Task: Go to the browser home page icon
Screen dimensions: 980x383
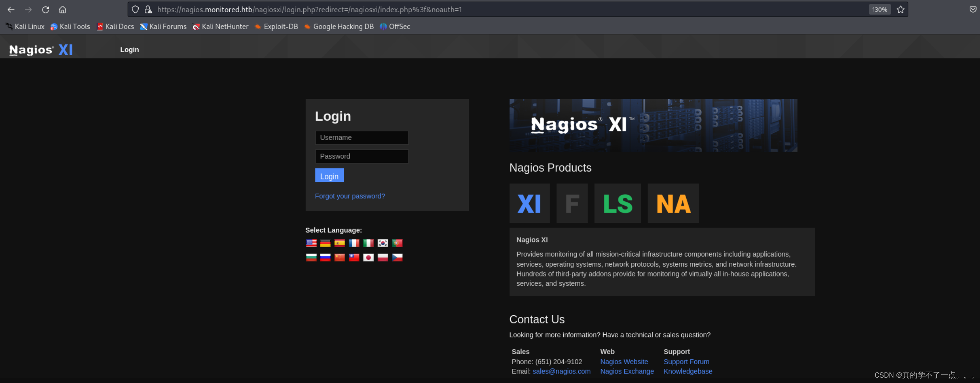Action: (x=63, y=10)
